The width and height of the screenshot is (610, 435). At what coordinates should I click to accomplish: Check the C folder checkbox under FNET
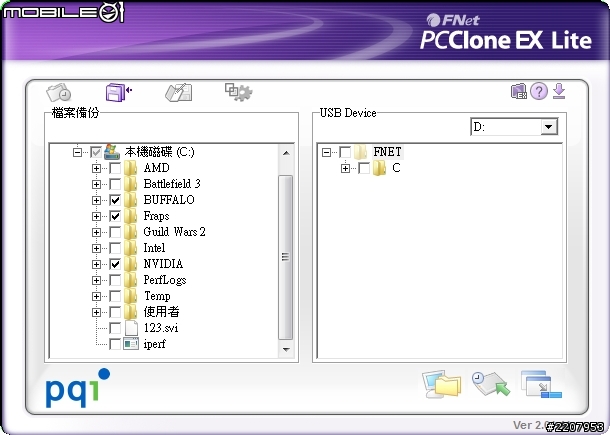click(364, 168)
